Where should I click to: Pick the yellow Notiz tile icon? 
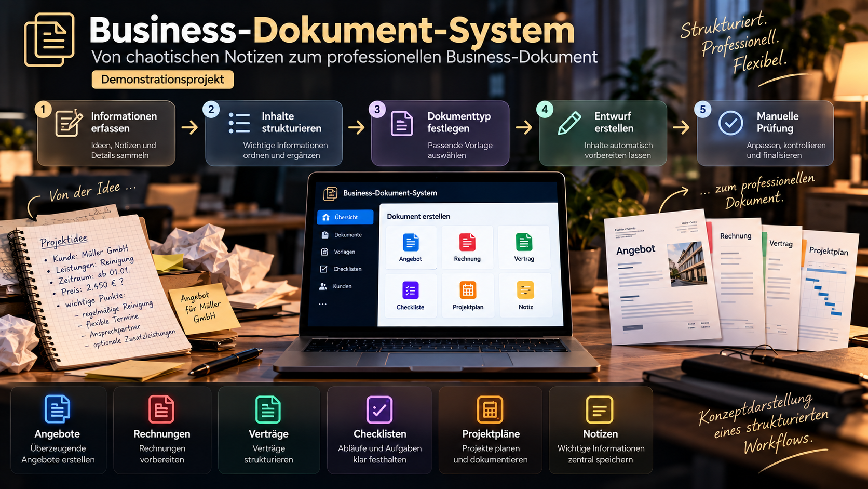(525, 290)
